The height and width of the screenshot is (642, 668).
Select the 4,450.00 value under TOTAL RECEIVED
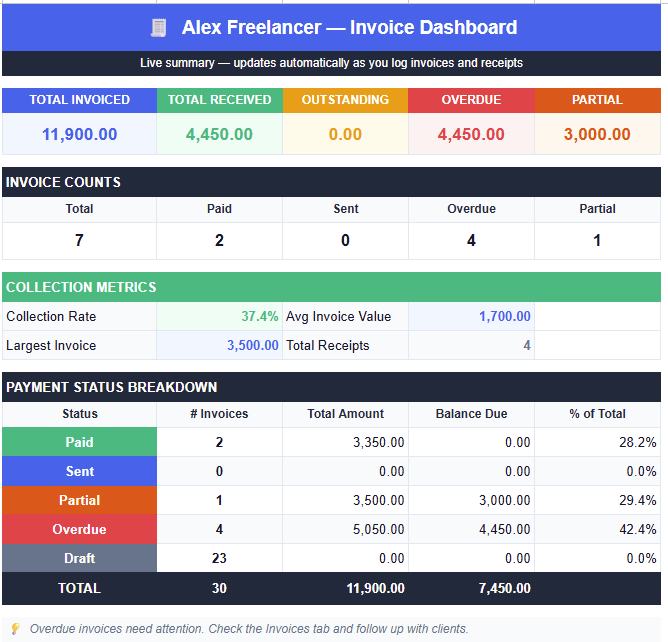[219, 134]
